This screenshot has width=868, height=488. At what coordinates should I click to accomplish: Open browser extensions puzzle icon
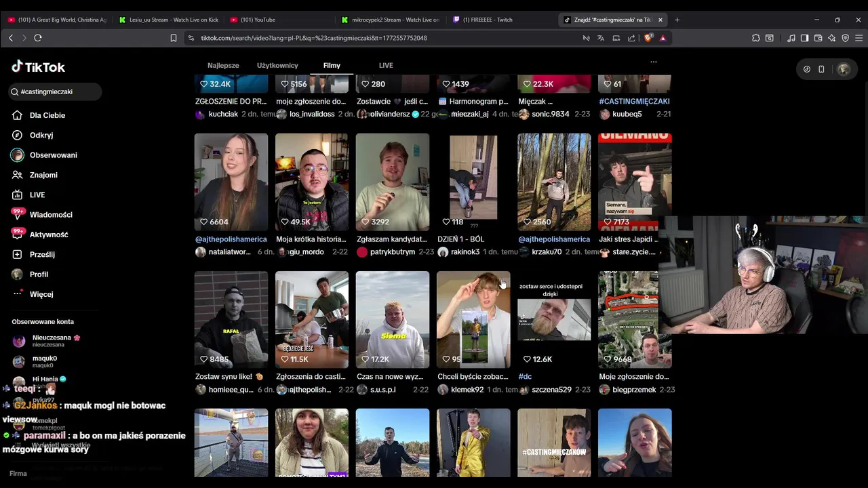coord(756,38)
